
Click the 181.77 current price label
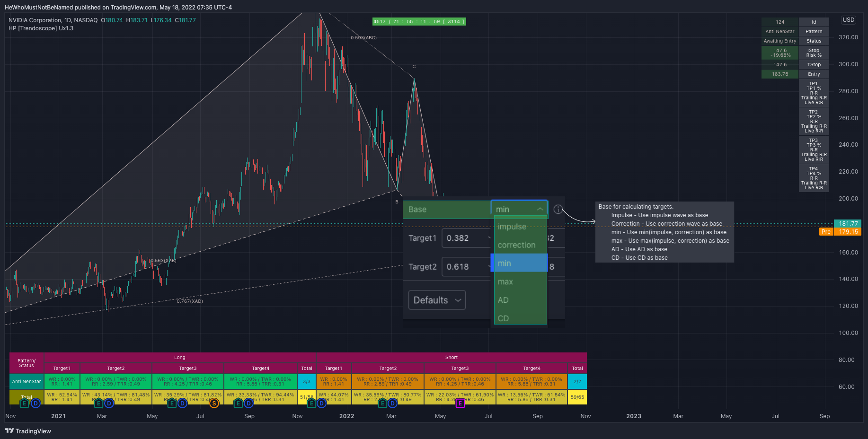[x=848, y=223]
